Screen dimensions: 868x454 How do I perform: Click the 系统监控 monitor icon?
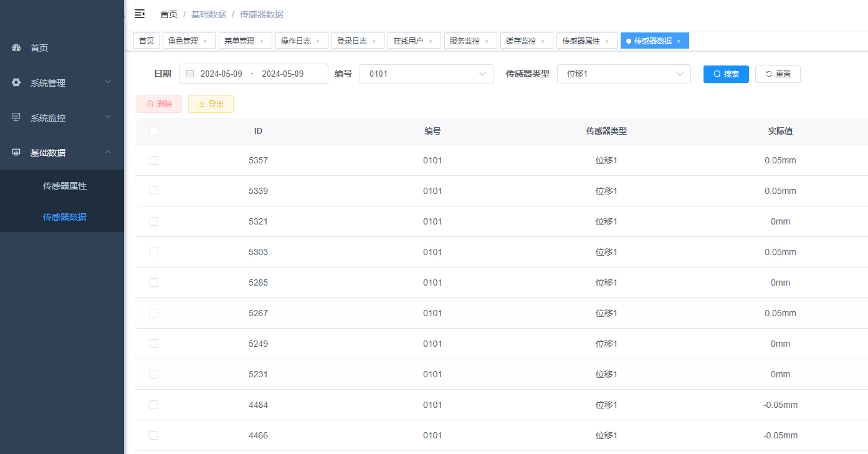[17, 118]
